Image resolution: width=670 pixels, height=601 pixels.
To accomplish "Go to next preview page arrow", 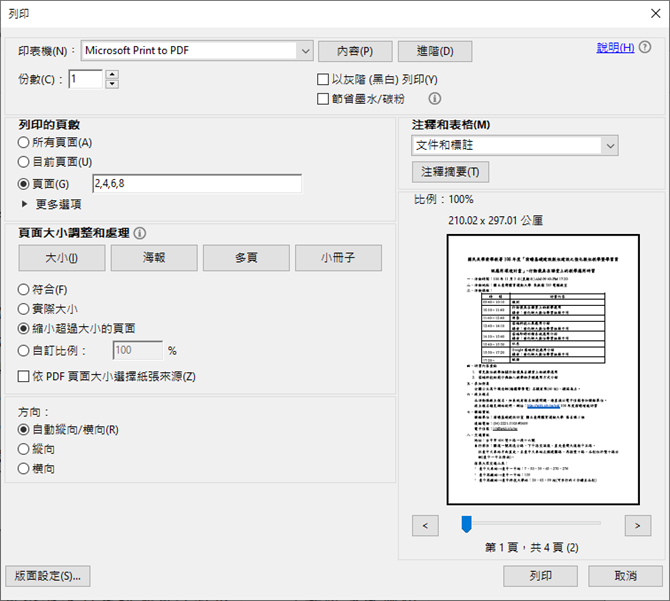I will pos(638,525).
